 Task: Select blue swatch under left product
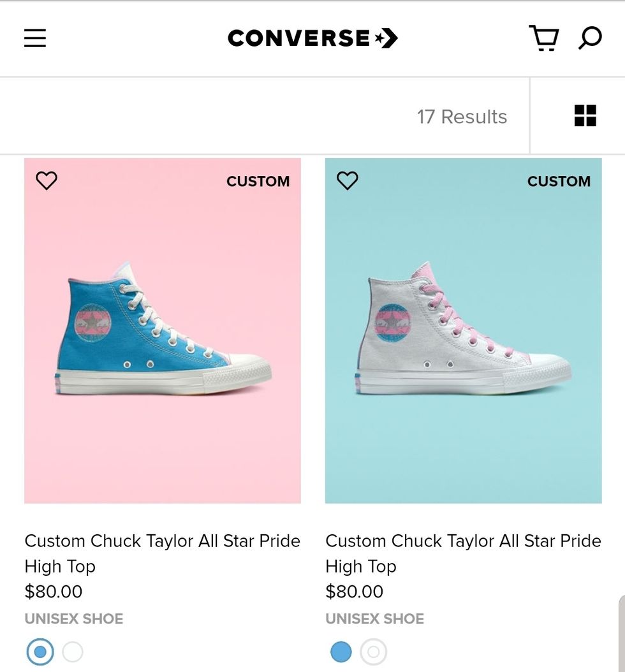tap(40, 652)
